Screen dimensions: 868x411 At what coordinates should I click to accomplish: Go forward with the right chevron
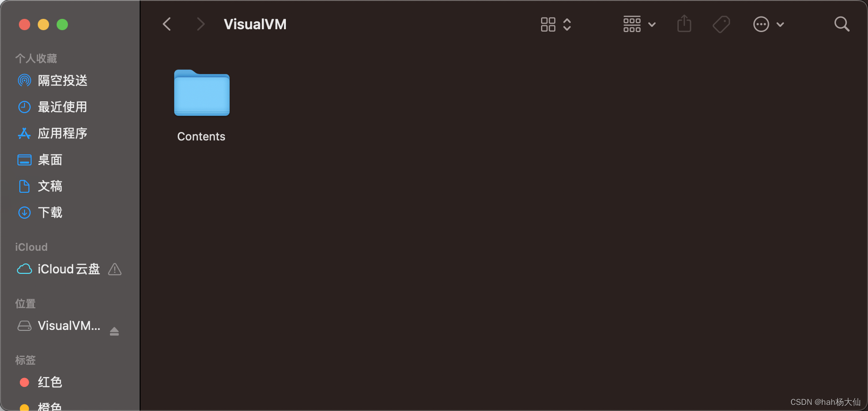pos(200,24)
